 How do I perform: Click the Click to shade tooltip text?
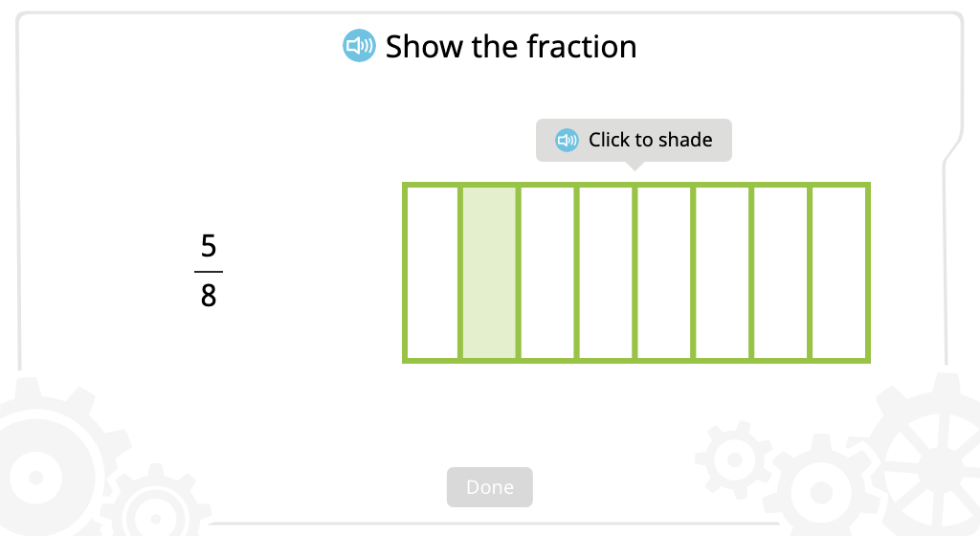(651, 140)
